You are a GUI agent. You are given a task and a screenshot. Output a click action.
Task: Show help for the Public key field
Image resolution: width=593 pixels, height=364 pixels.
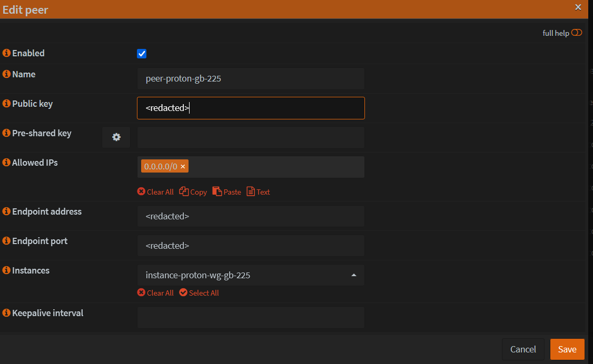(6, 104)
